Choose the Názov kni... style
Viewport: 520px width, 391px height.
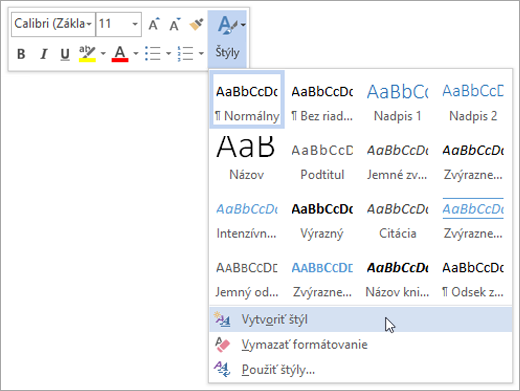pos(397,275)
